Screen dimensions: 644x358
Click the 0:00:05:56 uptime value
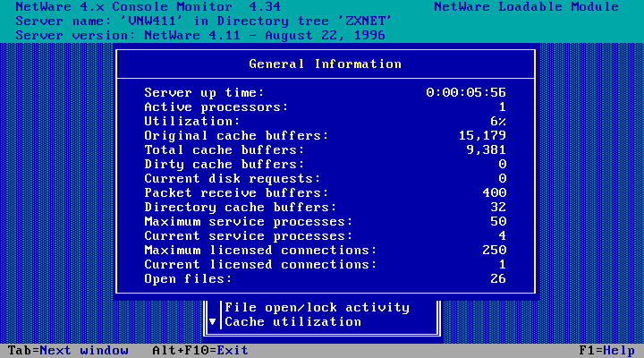466,92
